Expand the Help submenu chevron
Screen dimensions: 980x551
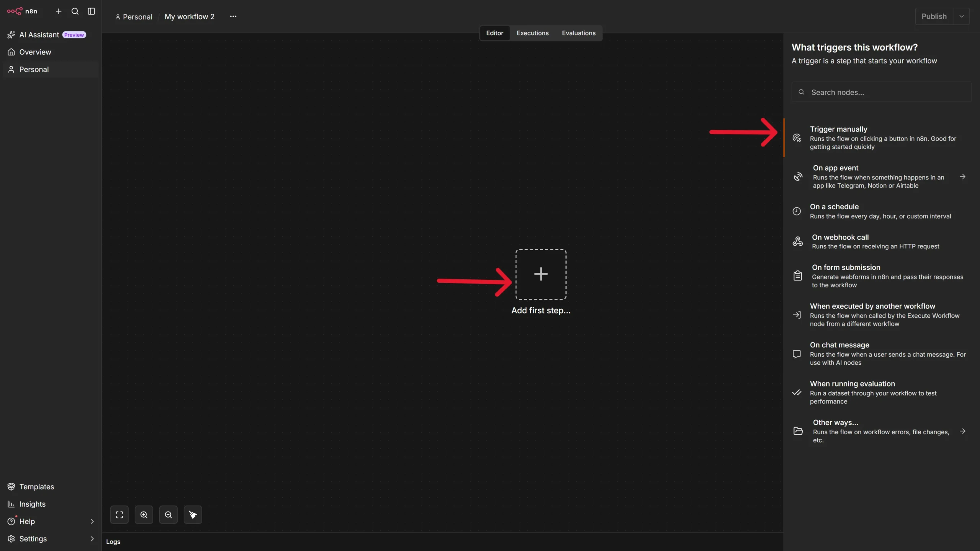[92, 521]
